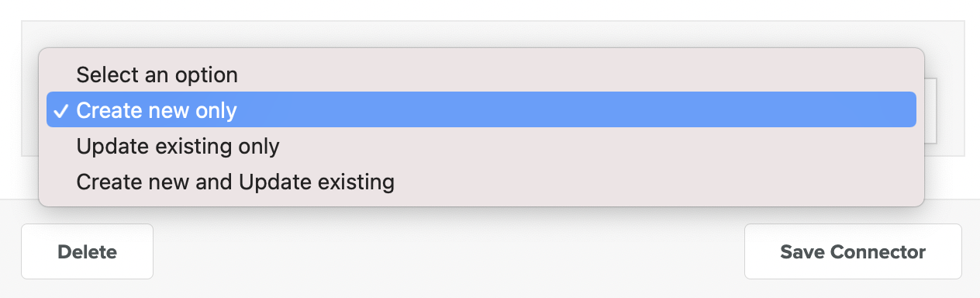Viewport: 980px width, 298px height.
Task: Select 'Create new only' in the list
Action: (481, 110)
